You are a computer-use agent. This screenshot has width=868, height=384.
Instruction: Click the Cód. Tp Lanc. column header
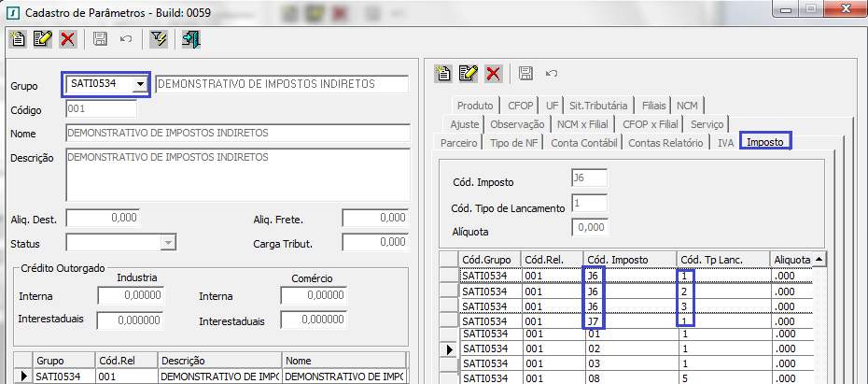pos(723,260)
